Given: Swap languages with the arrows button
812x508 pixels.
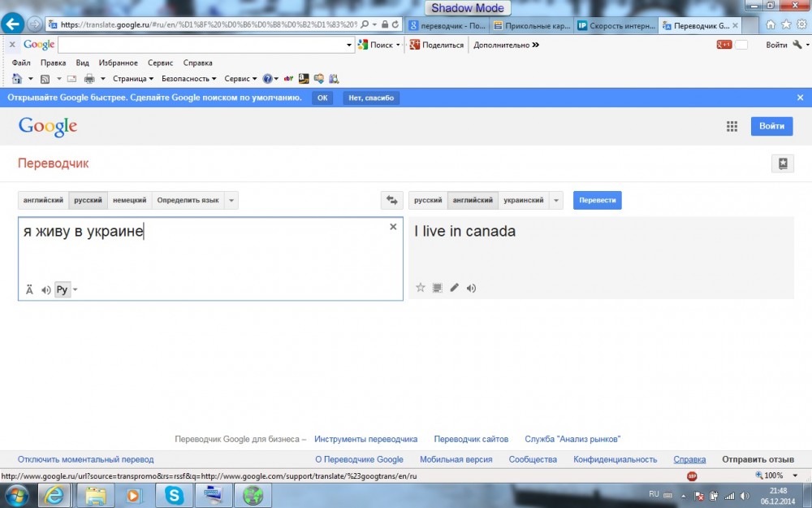Looking at the screenshot, I should pyautogui.click(x=392, y=200).
